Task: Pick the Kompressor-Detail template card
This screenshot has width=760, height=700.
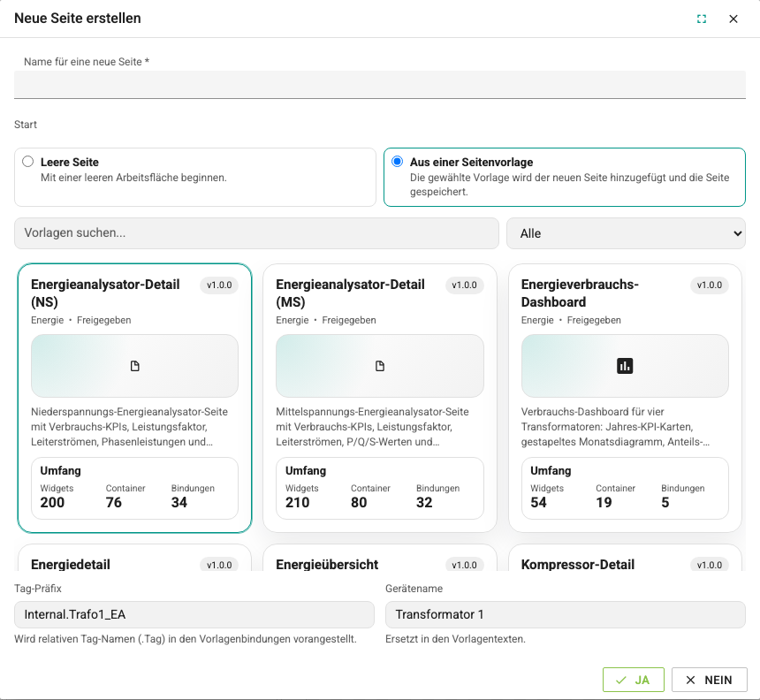Action: click(x=625, y=558)
